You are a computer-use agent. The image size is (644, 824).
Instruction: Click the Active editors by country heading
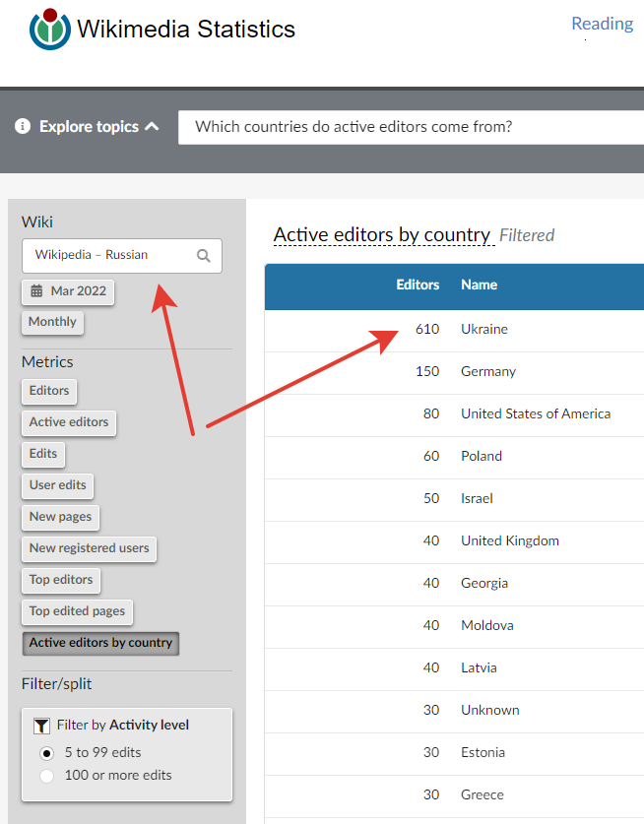[382, 235]
